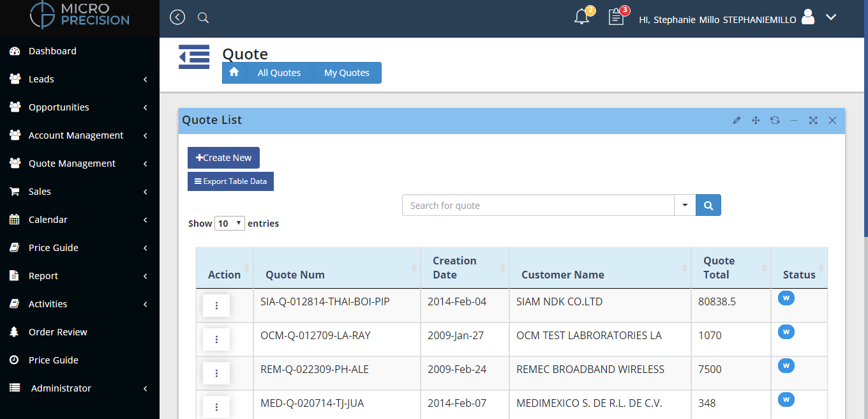Click the Export Table Data button
The height and width of the screenshot is (419, 868).
point(230,181)
